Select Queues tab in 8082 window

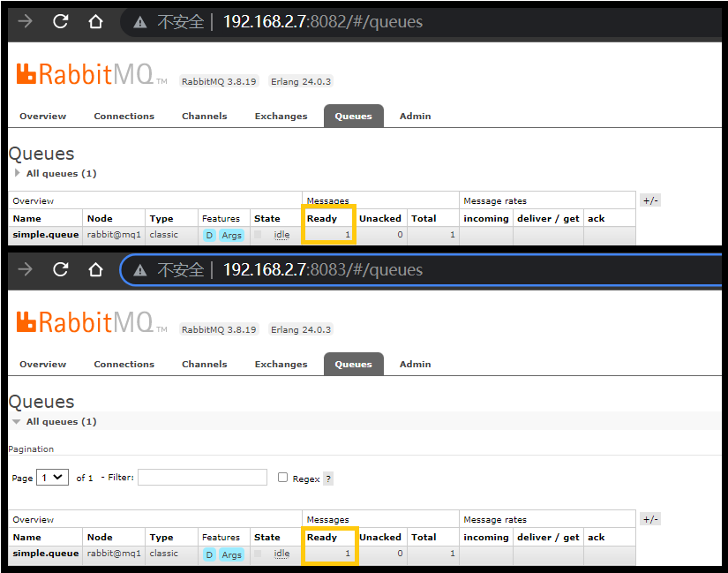point(353,117)
